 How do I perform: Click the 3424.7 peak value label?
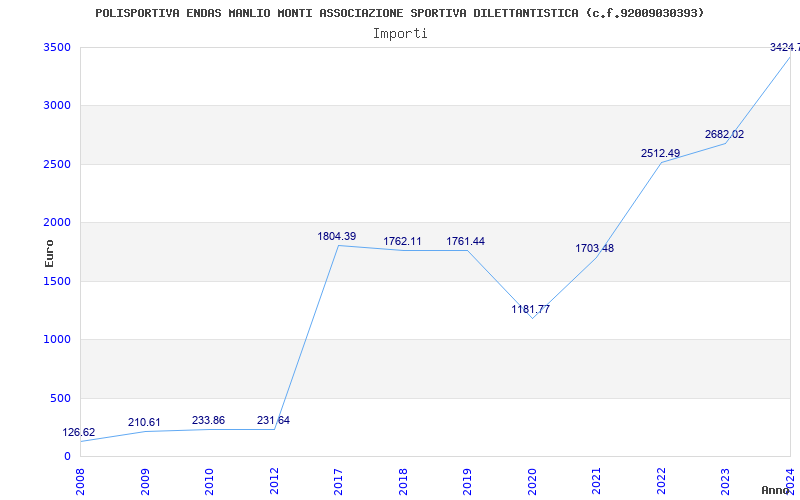(x=785, y=47)
